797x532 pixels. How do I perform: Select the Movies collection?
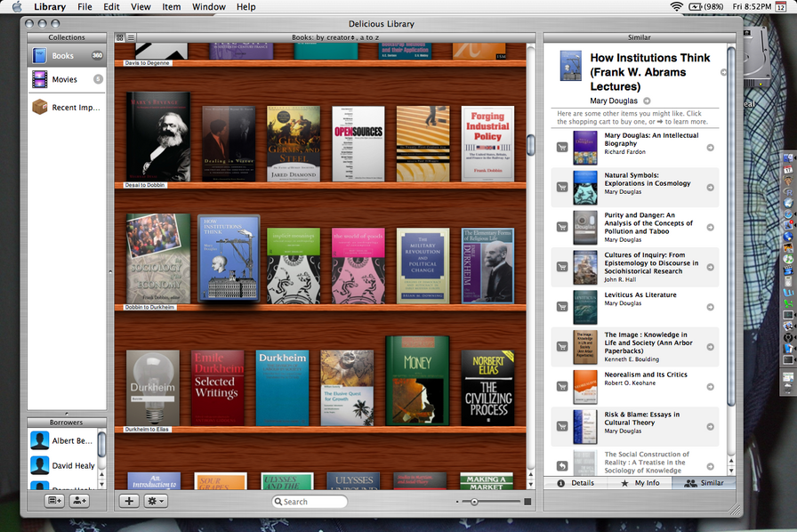[x=64, y=79]
